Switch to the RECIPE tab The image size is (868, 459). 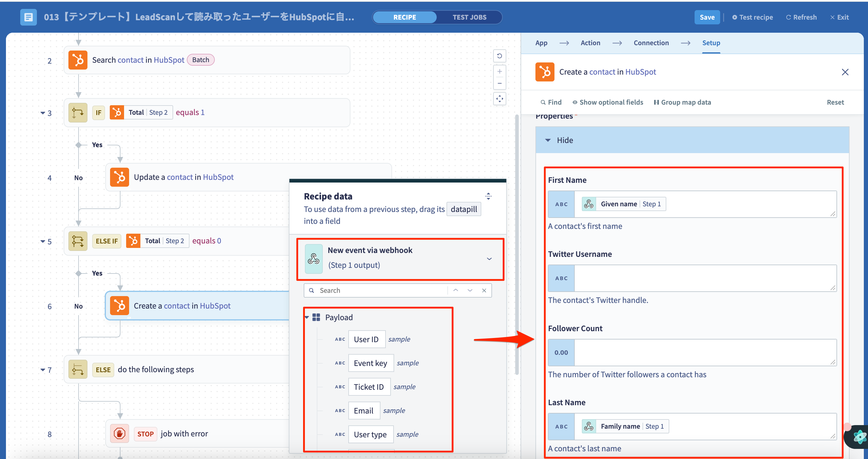pyautogui.click(x=405, y=17)
